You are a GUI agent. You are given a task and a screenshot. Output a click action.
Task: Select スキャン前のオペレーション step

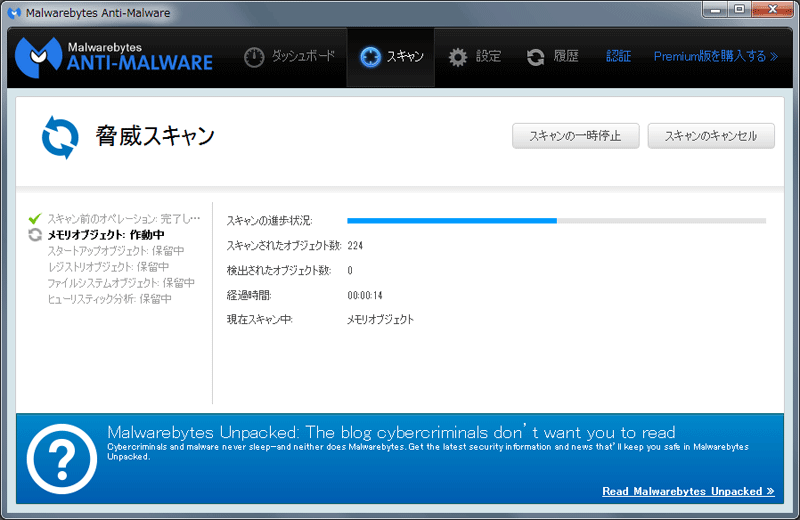click(123, 219)
